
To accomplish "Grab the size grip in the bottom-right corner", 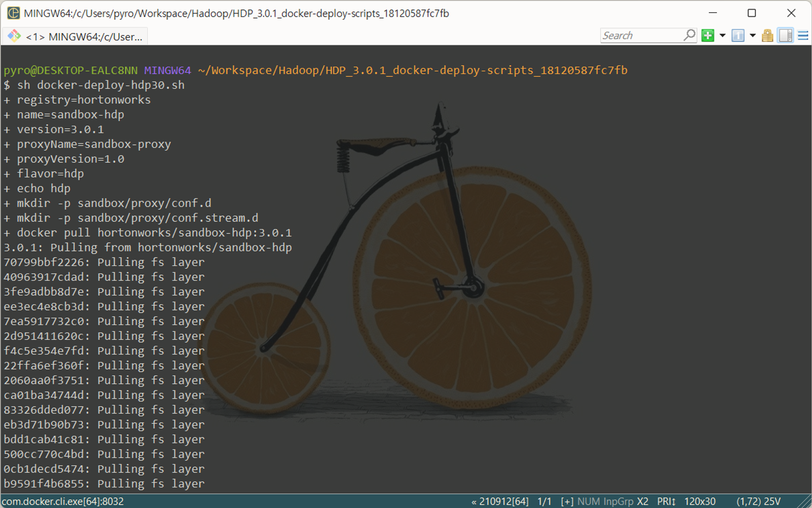I will point(804,502).
